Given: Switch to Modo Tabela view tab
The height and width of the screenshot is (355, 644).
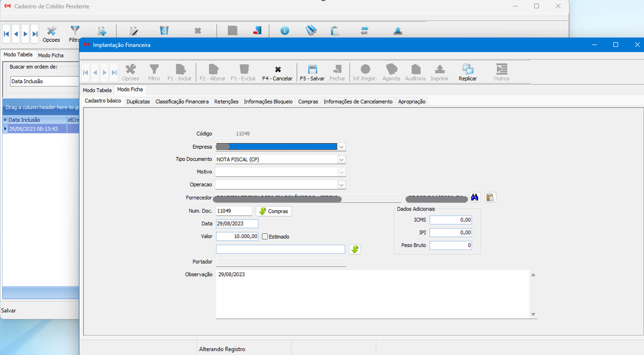Looking at the screenshot, I should (x=97, y=90).
